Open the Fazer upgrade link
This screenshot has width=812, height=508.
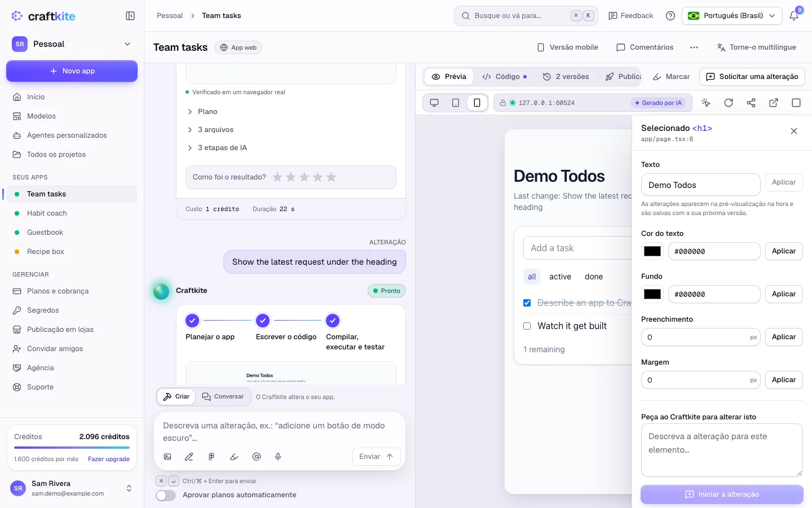pyautogui.click(x=109, y=459)
